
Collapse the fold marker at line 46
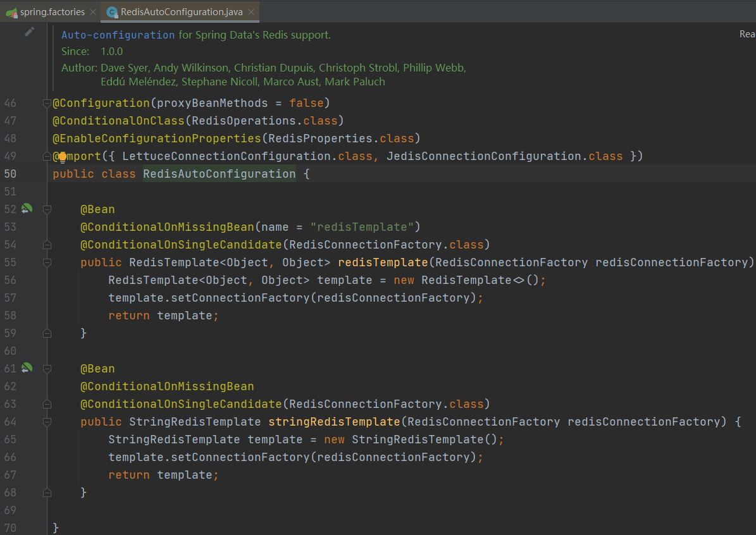(x=47, y=102)
